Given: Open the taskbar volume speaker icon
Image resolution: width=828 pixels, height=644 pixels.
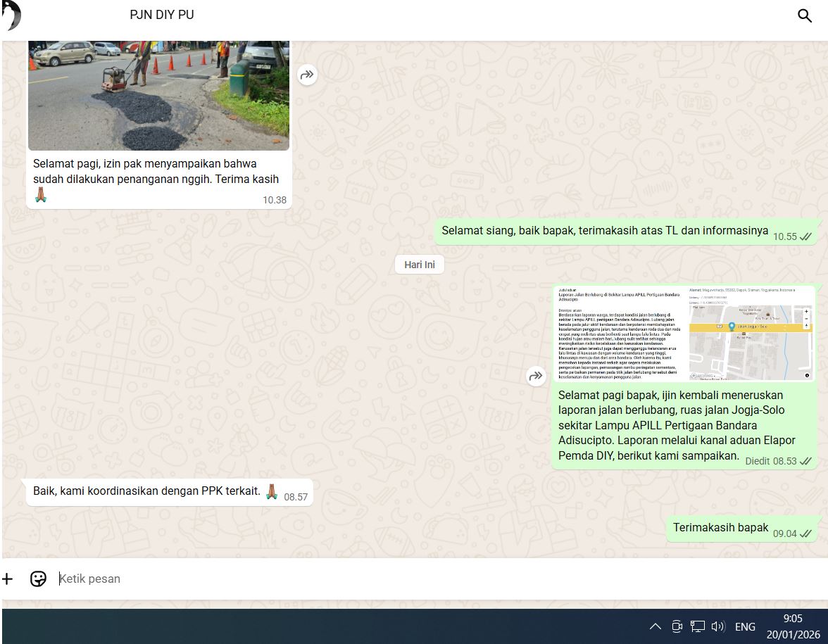Looking at the screenshot, I should (718, 626).
